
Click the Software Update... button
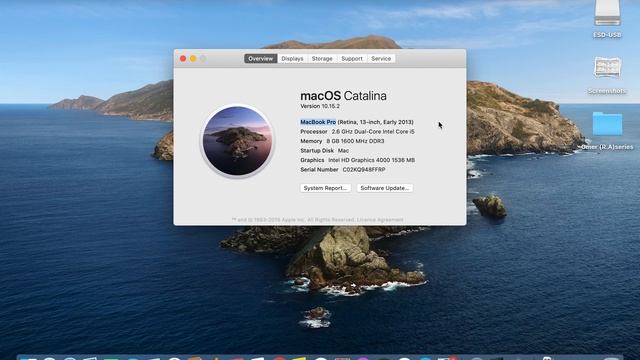(x=384, y=188)
